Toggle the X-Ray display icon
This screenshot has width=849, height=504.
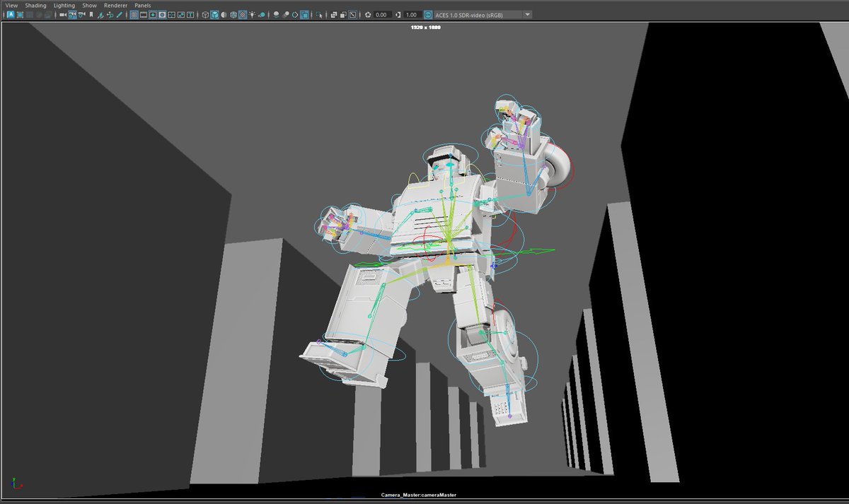pos(333,14)
